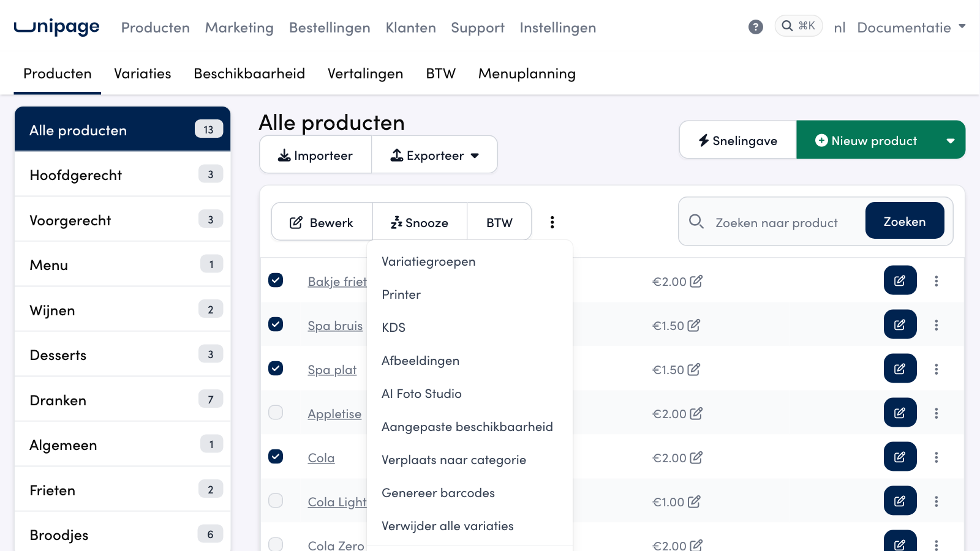Click blue edit icon for Spa plat

coord(900,369)
